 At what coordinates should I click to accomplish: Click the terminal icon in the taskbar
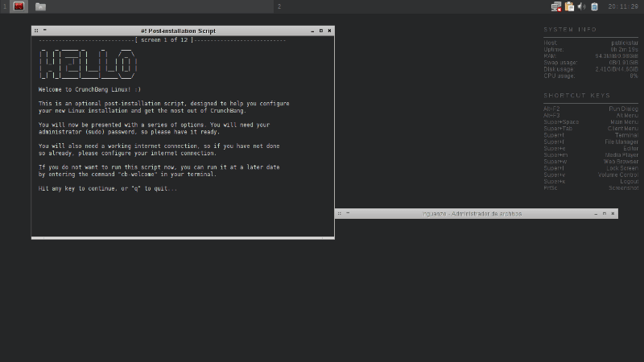tap(19, 6)
